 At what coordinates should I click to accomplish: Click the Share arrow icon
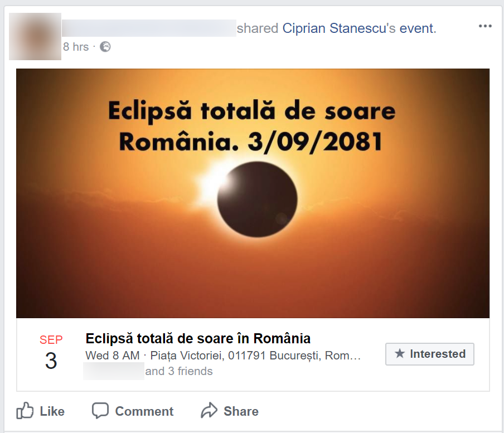click(x=209, y=411)
